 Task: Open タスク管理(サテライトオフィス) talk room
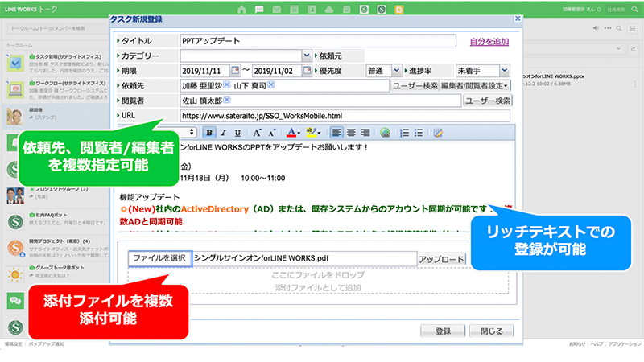(56, 63)
